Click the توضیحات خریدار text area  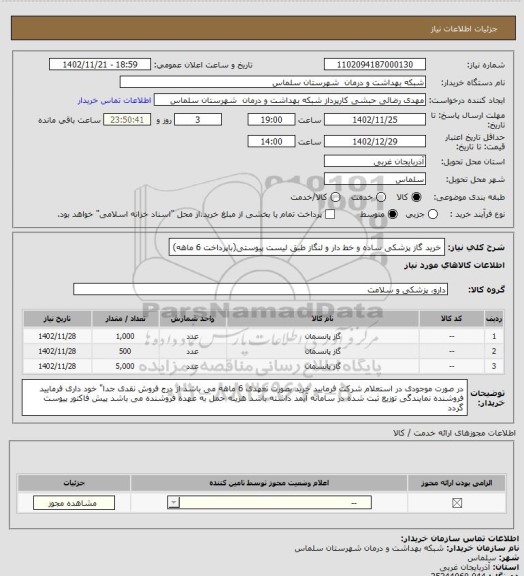click(245, 398)
